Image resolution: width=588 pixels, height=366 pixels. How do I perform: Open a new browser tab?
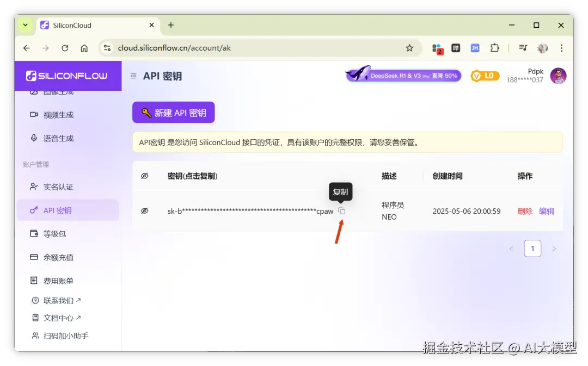tap(170, 25)
